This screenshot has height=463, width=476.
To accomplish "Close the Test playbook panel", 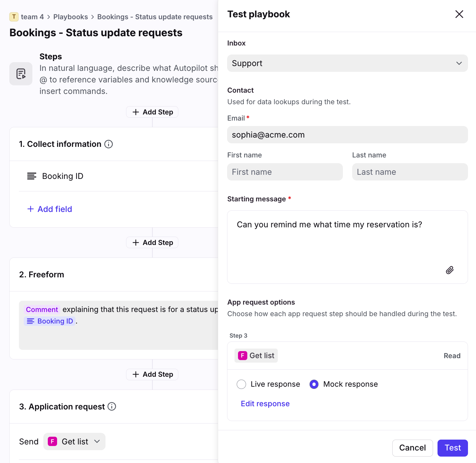I will click(x=459, y=14).
